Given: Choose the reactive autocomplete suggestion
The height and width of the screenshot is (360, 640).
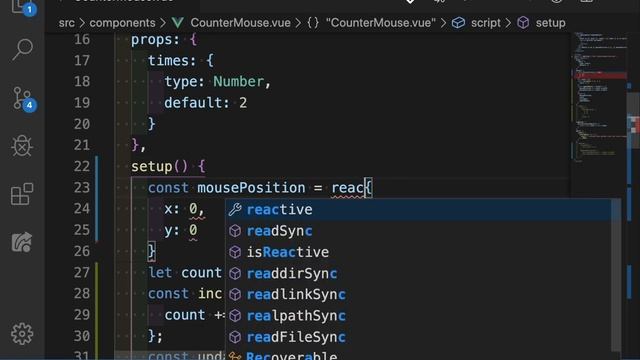Looking at the screenshot, I should 419,210.
